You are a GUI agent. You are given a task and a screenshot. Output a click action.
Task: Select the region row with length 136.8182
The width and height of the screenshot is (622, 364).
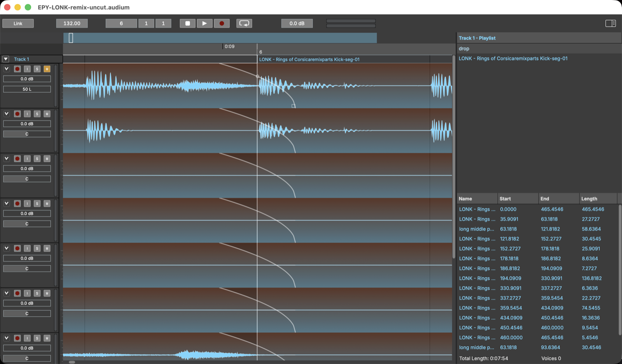[x=537, y=278]
